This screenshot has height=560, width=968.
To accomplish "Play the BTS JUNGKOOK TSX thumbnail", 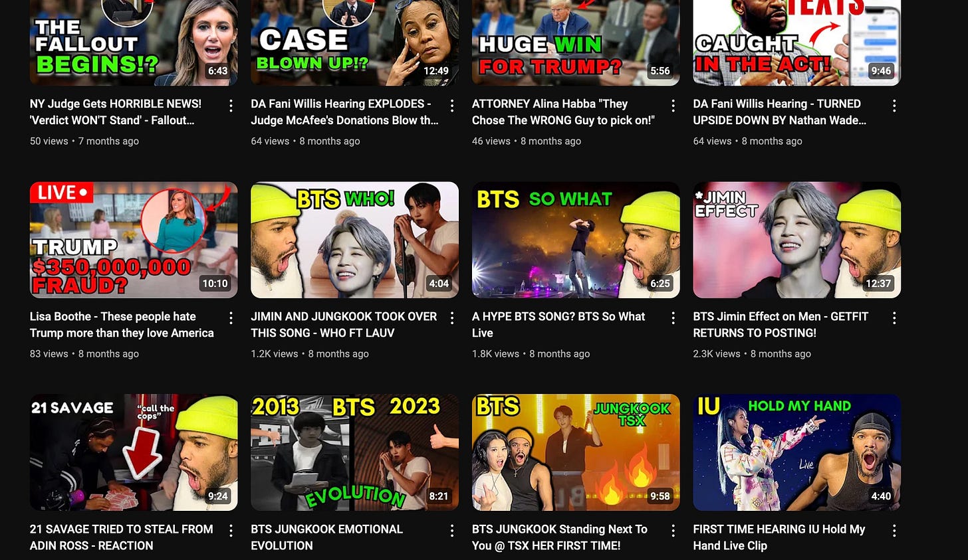I will click(x=576, y=452).
